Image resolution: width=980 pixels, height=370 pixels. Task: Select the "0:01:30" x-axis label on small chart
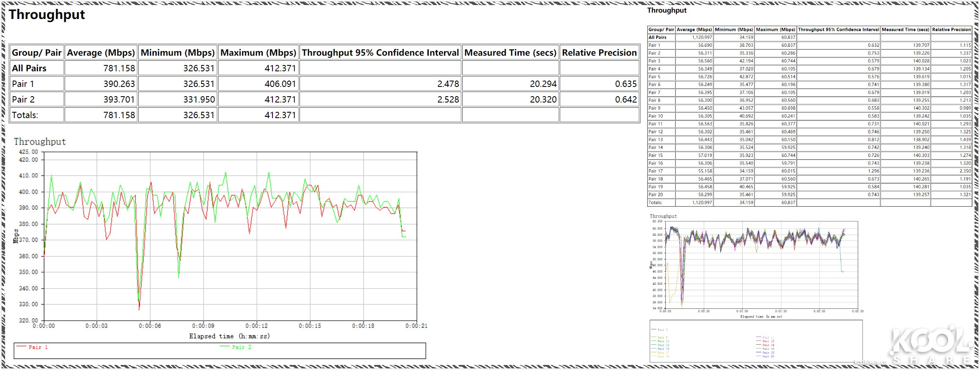781,311
